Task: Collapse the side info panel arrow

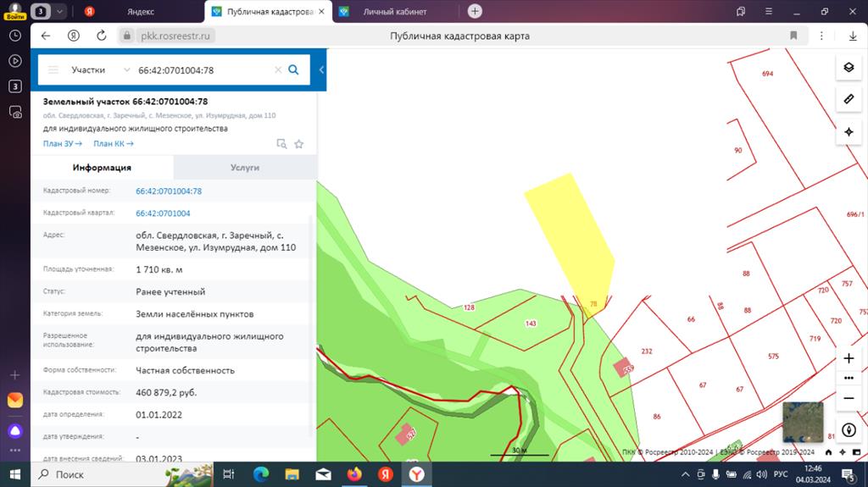Action: [321, 69]
